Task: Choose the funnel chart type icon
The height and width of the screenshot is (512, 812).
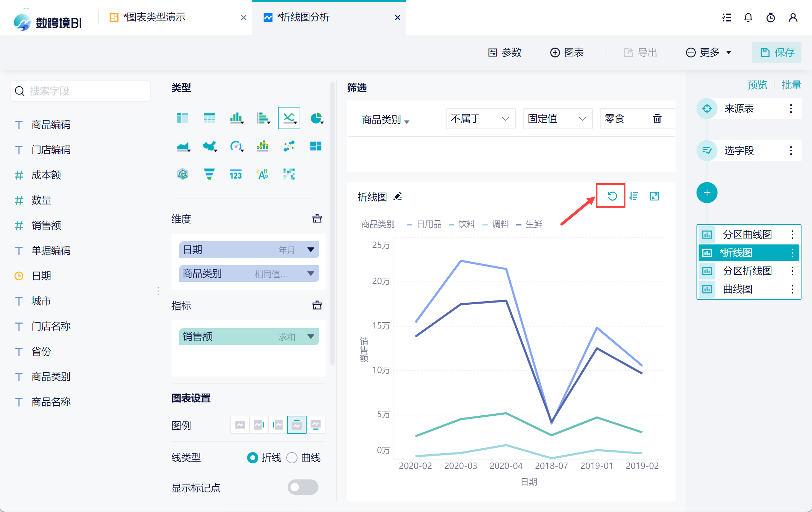Action: click(209, 174)
